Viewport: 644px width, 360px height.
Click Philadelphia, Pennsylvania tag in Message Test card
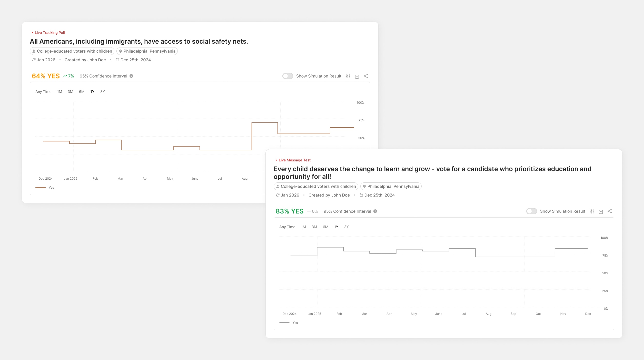pyautogui.click(x=391, y=186)
